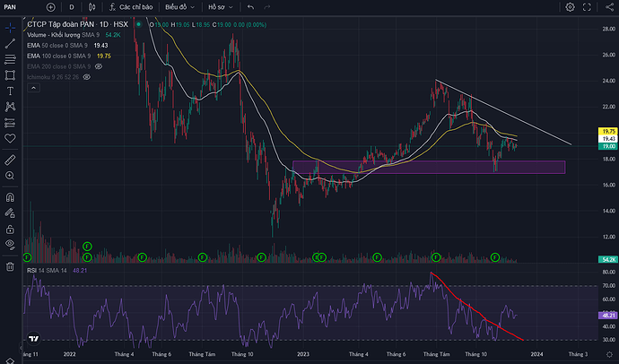619x364 pixels.
Task: Change the candlestick chart style icon
Action: [92, 7]
